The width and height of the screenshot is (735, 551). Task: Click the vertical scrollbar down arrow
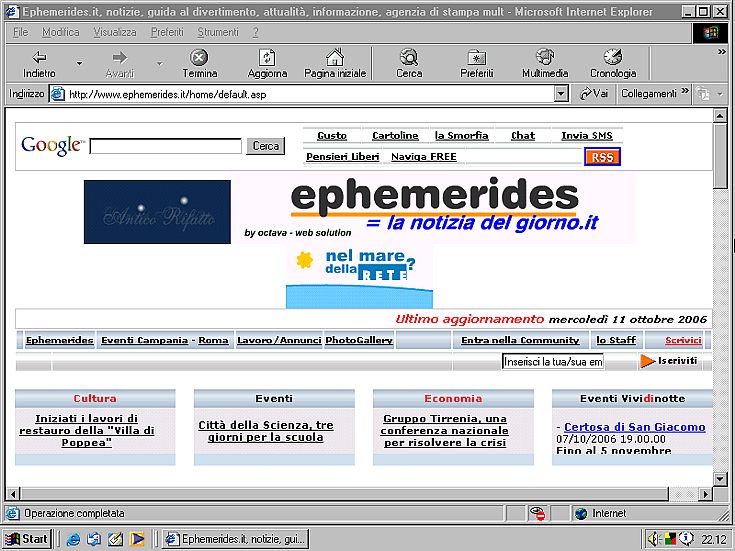pyautogui.click(x=720, y=479)
